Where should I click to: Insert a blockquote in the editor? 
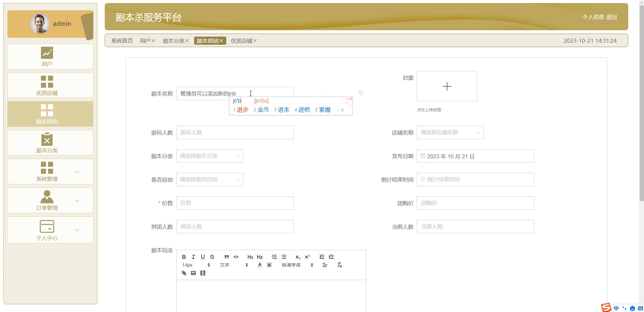coord(226,257)
